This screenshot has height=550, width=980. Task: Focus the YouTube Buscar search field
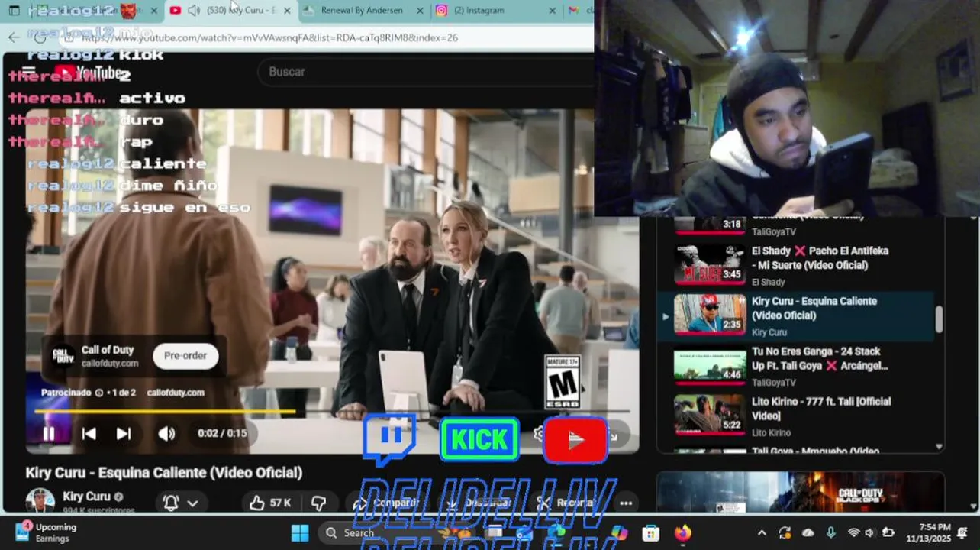point(427,72)
